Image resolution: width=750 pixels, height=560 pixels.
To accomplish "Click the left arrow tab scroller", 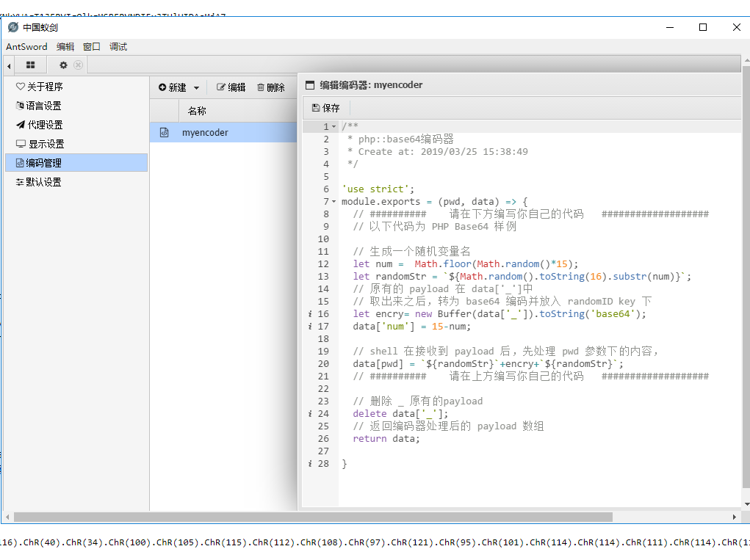I will [x=9, y=65].
